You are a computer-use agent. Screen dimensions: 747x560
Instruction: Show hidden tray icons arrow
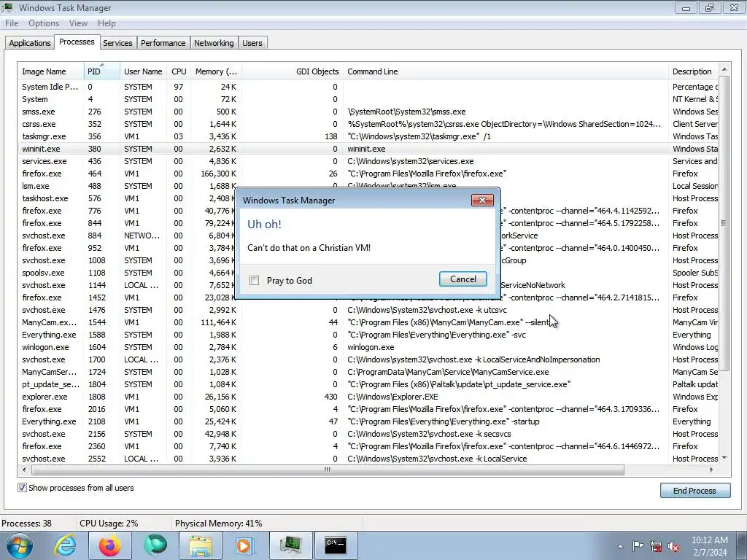(x=620, y=546)
